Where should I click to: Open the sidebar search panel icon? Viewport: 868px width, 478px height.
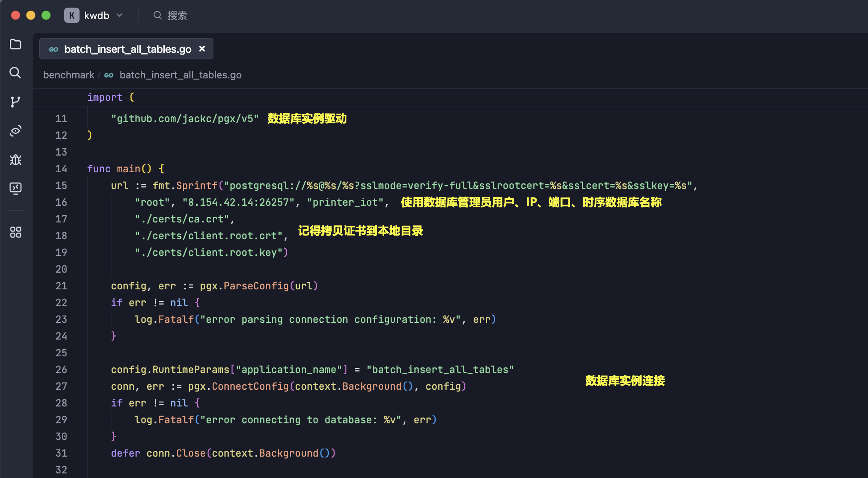(15, 73)
